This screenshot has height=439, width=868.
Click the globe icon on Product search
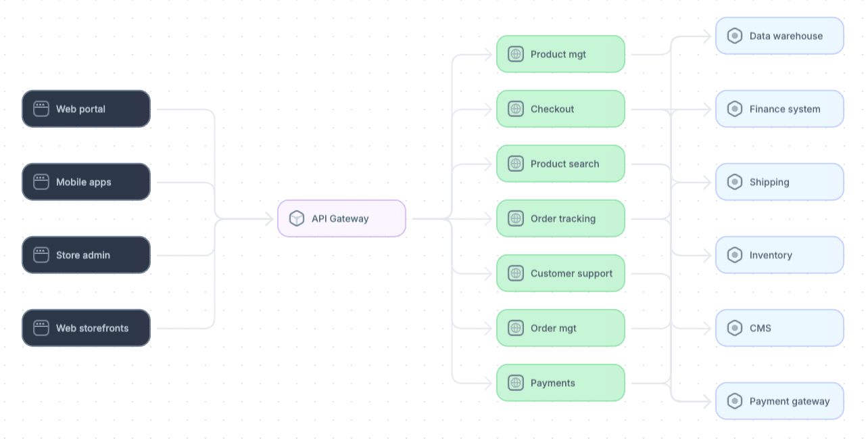pos(516,164)
